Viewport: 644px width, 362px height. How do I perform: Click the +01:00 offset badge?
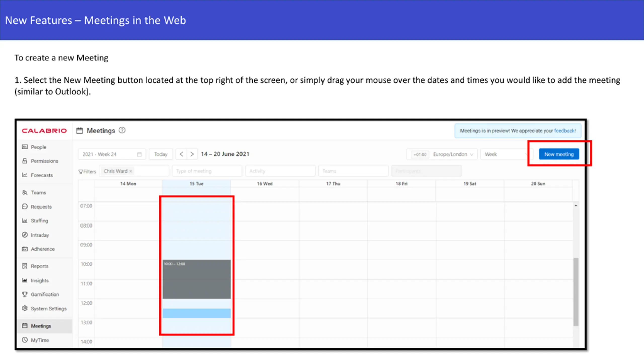[x=420, y=154]
